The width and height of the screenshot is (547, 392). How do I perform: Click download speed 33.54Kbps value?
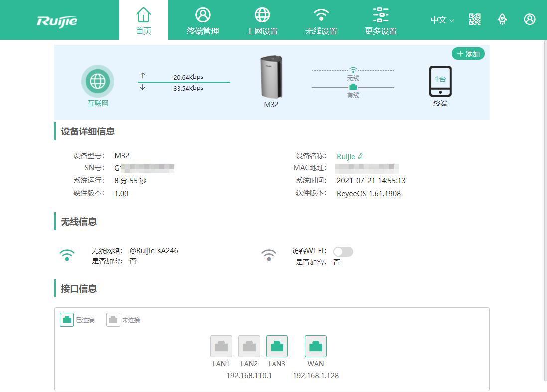coord(188,88)
